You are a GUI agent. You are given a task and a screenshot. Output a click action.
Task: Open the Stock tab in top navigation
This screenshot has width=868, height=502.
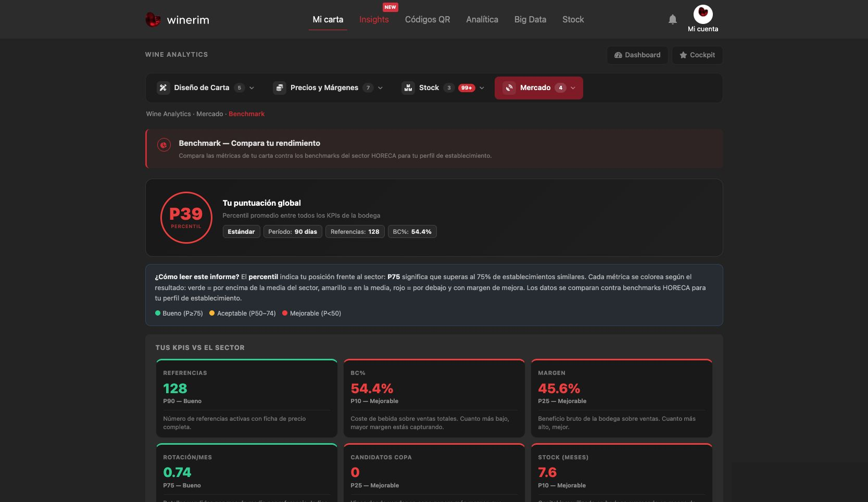pyautogui.click(x=573, y=19)
